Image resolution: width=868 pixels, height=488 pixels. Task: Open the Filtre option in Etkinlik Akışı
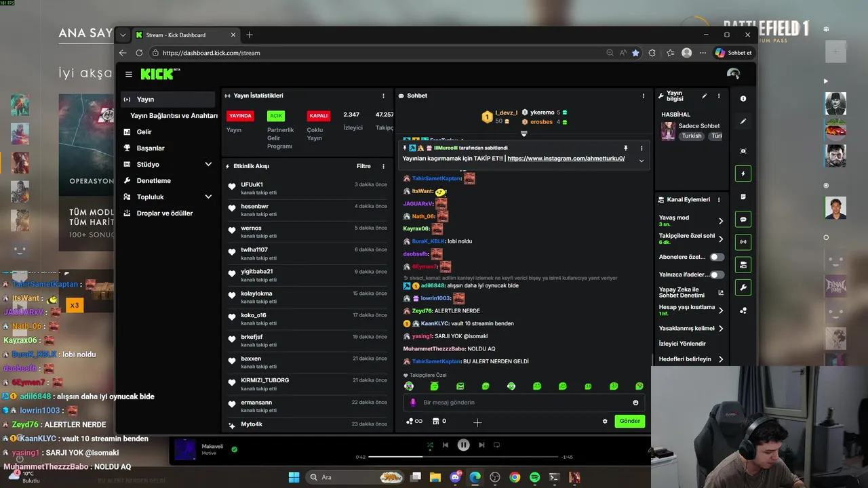tap(363, 166)
